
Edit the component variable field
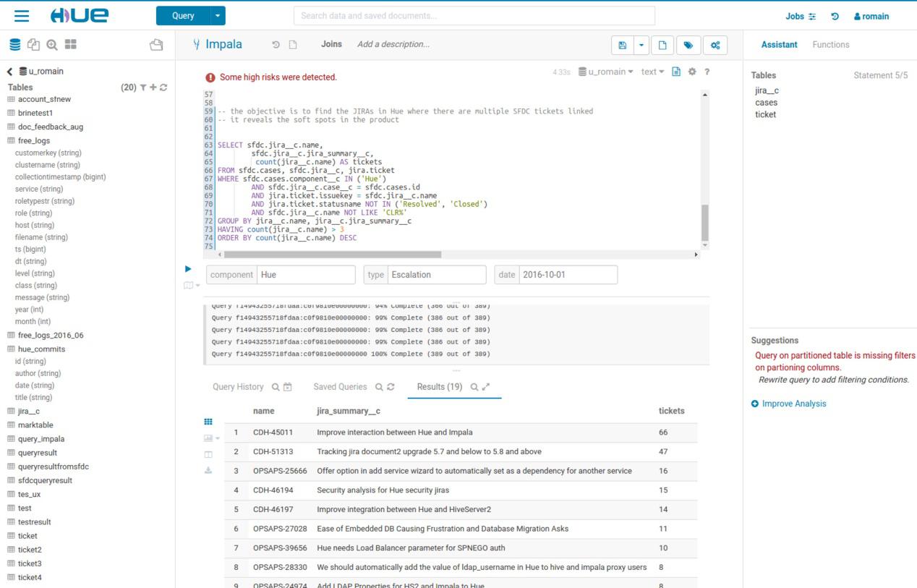tap(307, 275)
